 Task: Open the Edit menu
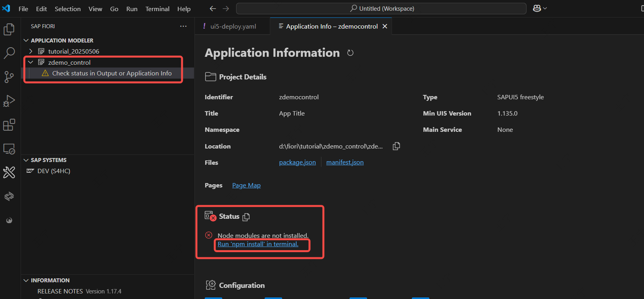coord(41,9)
